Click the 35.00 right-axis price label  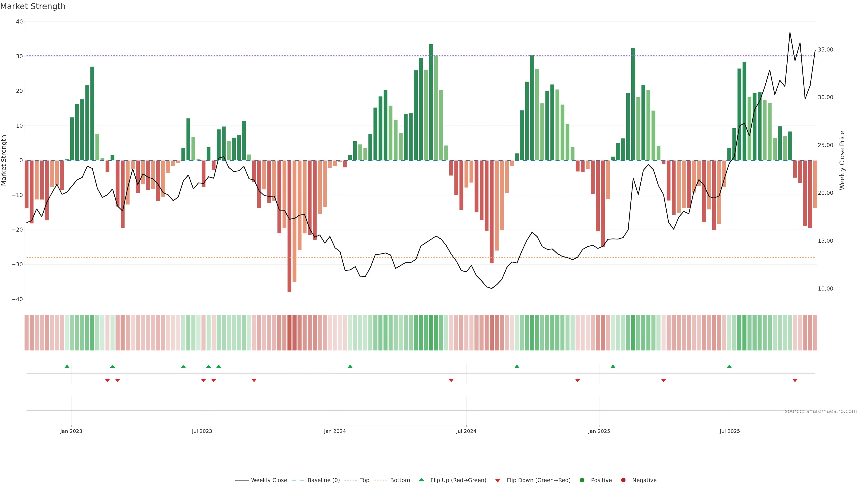click(x=825, y=49)
